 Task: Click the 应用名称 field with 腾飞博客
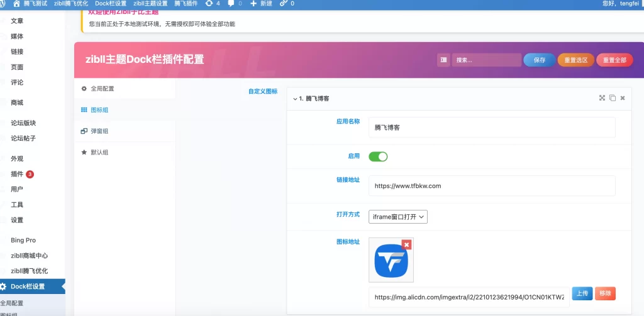(492, 128)
